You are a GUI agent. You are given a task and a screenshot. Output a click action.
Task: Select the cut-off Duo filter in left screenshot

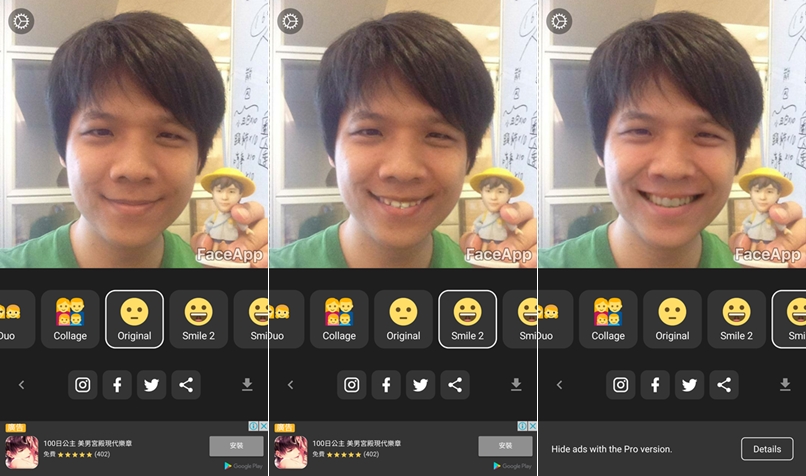click(16, 319)
